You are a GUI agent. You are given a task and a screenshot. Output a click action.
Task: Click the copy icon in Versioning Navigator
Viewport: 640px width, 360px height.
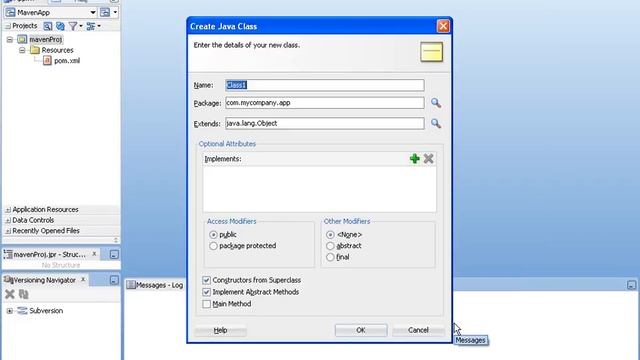click(24, 294)
